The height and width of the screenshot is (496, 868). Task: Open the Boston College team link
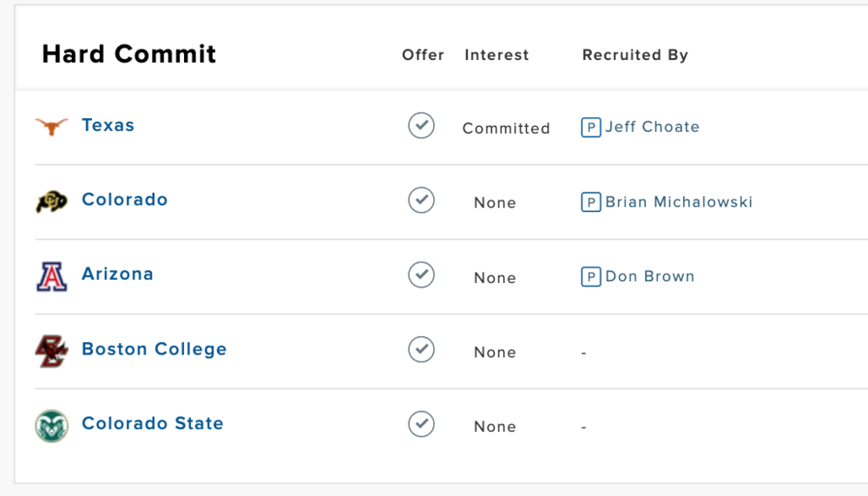click(x=154, y=349)
